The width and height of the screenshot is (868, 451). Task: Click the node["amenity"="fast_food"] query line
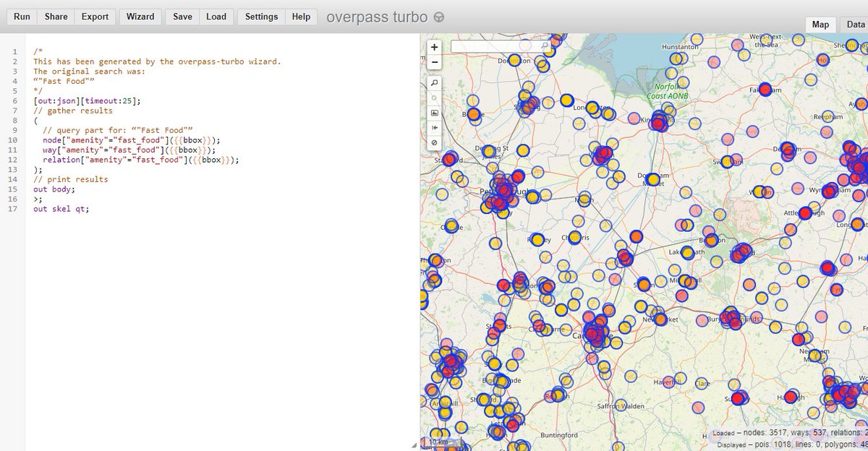pyautogui.click(x=131, y=140)
